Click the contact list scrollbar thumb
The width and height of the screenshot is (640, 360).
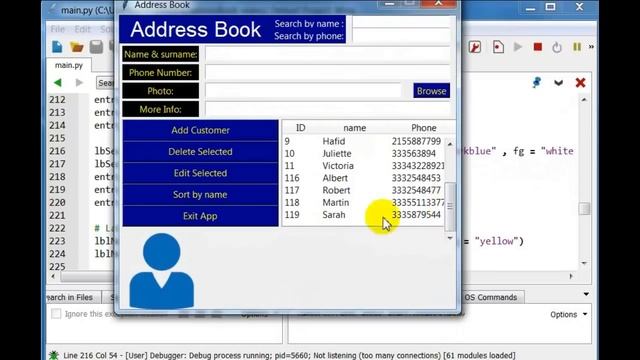coord(450,207)
